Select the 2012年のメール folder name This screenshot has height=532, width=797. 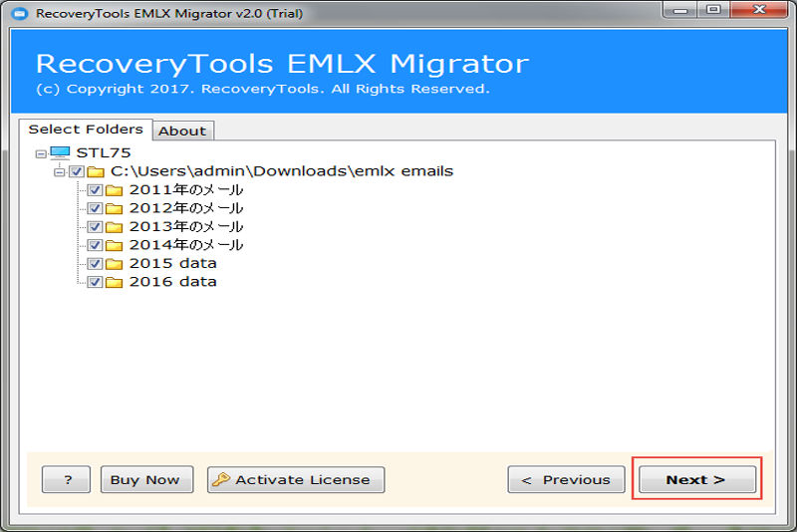186,208
